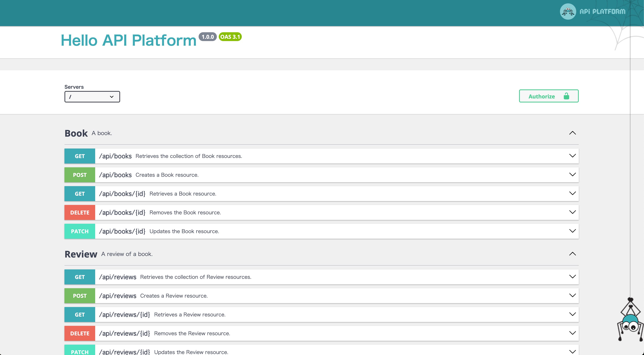
Task: Click DELETE badge for /api/reviews/{id}
Action: click(80, 333)
